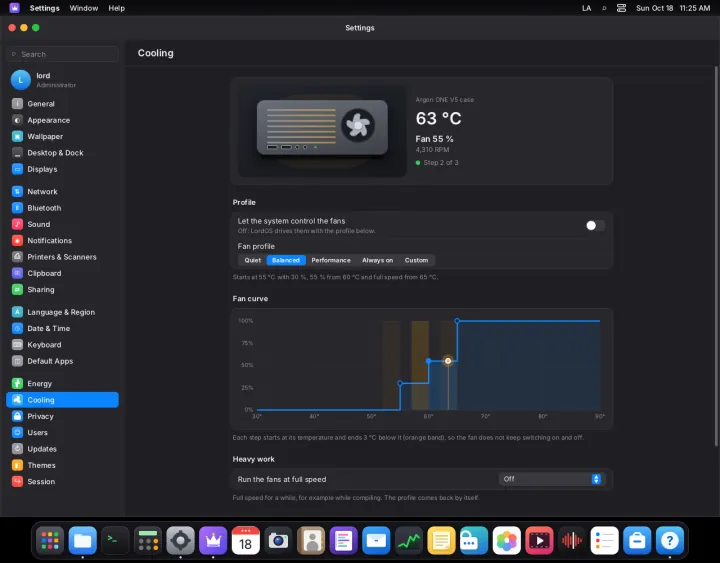Select the Always on fan profile
Image resolution: width=720 pixels, height=563 pixels.
(x=377, y=260)
